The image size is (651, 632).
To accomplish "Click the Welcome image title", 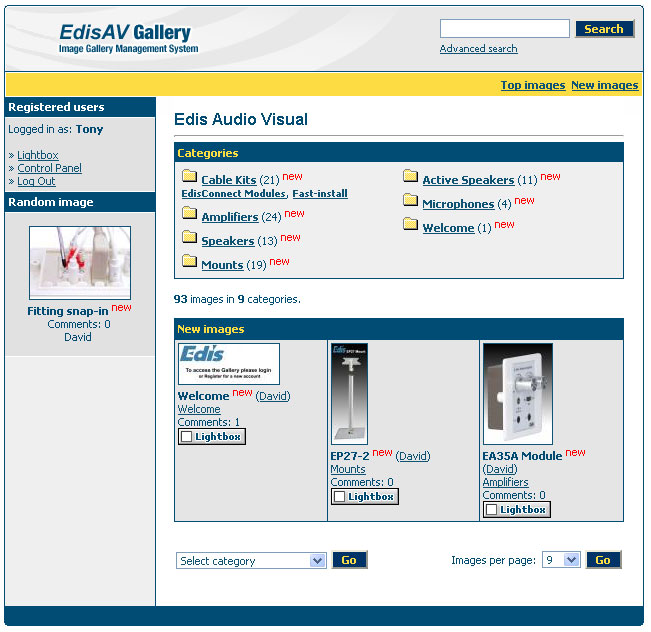I will tap(203, 396).
